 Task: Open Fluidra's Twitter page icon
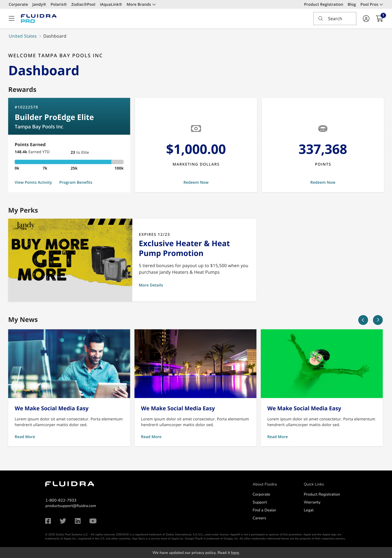(x=63, y=521)
